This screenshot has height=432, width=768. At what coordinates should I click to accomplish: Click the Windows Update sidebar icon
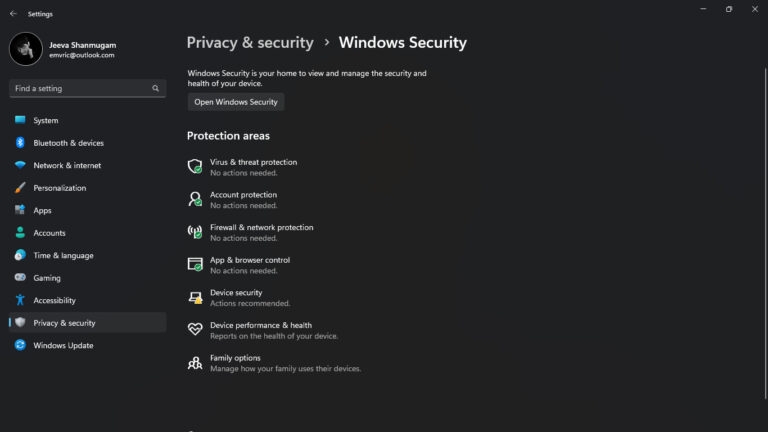(x=20, y=345)
